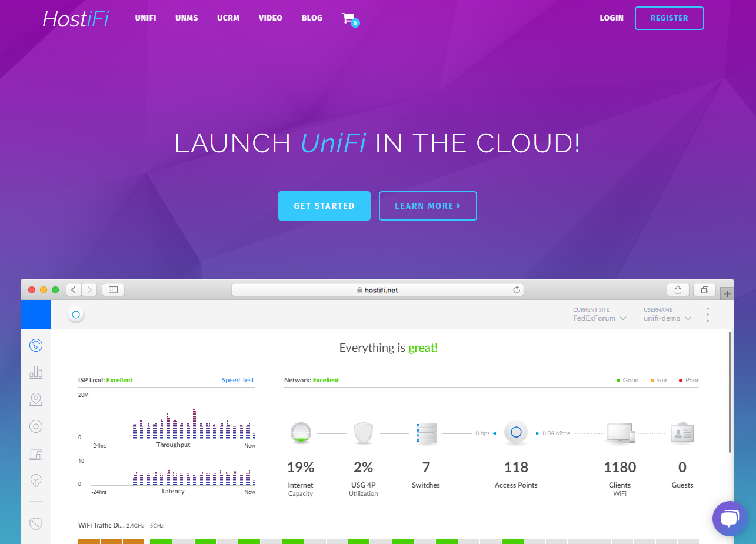Open the UNIFI menu item

click(145, 18)
